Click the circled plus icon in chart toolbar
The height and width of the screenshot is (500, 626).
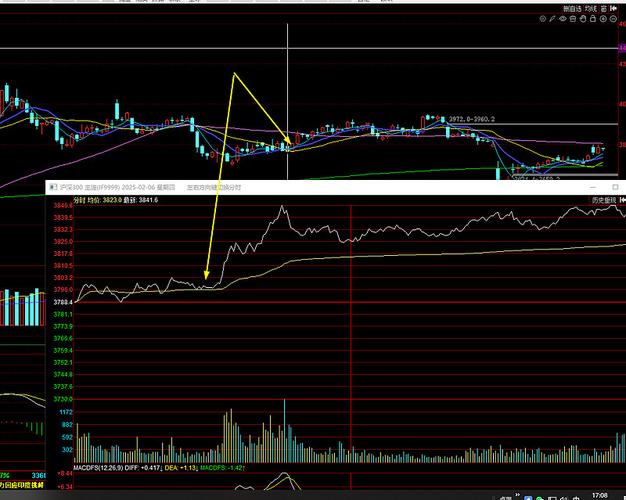point(603,19)
